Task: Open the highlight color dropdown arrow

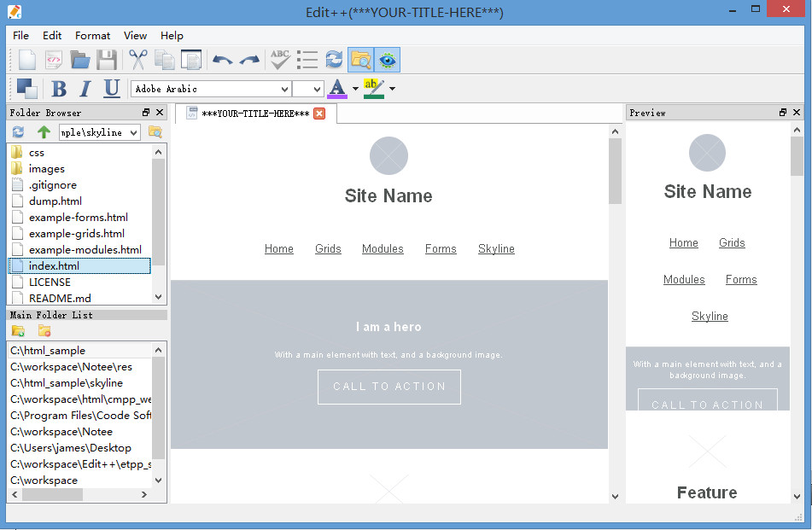Action: 392,89
